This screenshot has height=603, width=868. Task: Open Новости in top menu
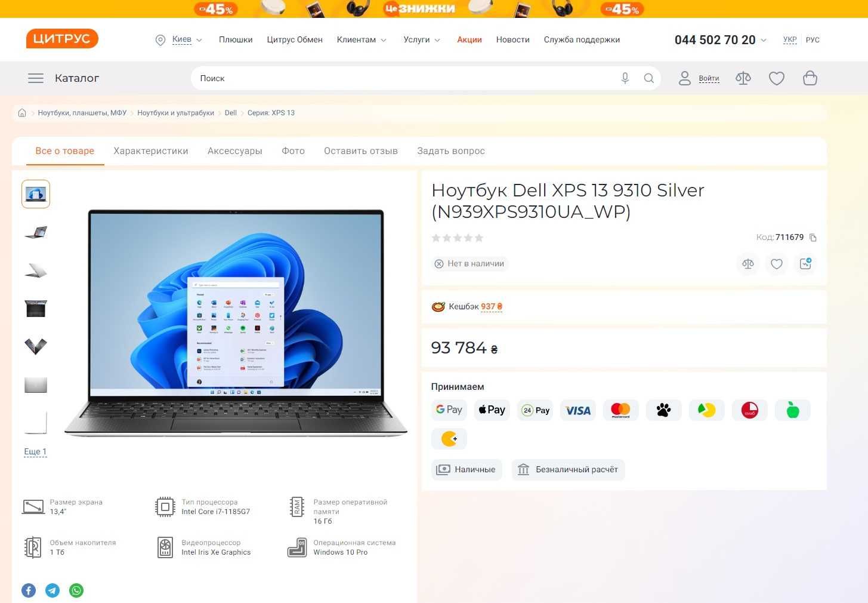tap(513, 39)
